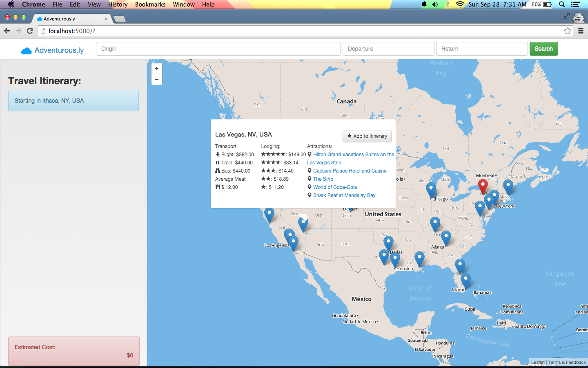The height and width of the screenshot is (368, 588).
Task: Click the Adventurous.ly brand link
Action: coord(53,50)
